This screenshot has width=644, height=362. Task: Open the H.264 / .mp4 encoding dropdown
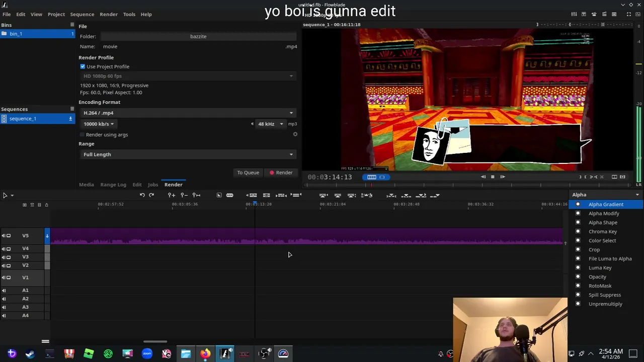(x=188, y=113)
